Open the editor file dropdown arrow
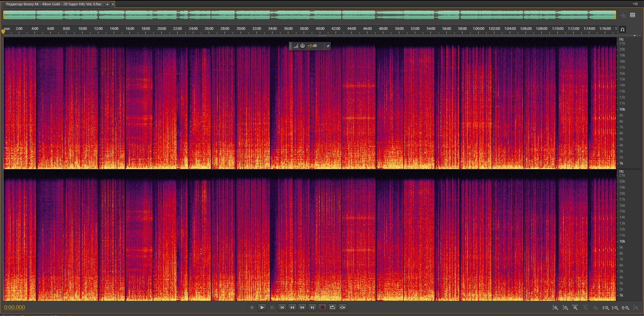The height and width of the screenshot is (316, 644). point(107,4)
